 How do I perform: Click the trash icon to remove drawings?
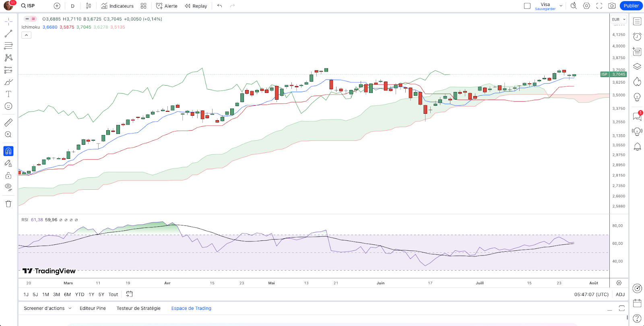(x=8, y=204)
